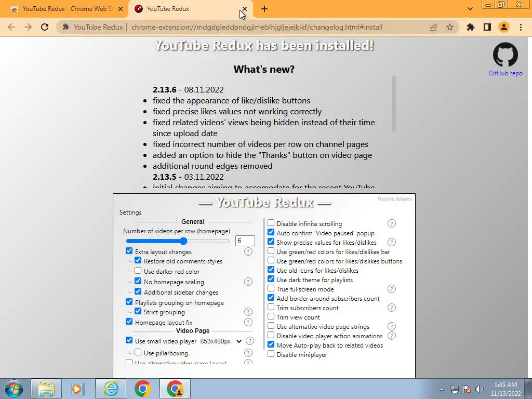Screen dimensions: 532x399
Task: Reload the page with the refresh icon
Action: point(45,27)
